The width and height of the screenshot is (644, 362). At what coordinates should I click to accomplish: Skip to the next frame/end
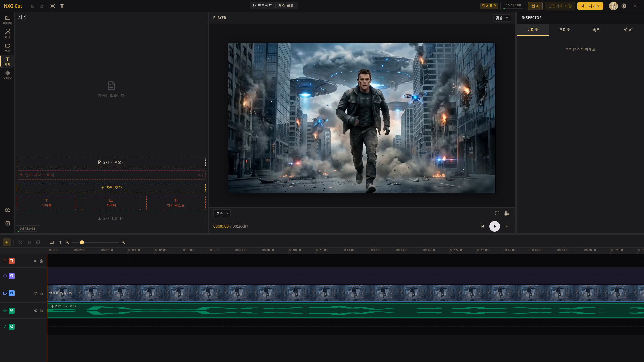pyautogui.click(x=507, y=226)
